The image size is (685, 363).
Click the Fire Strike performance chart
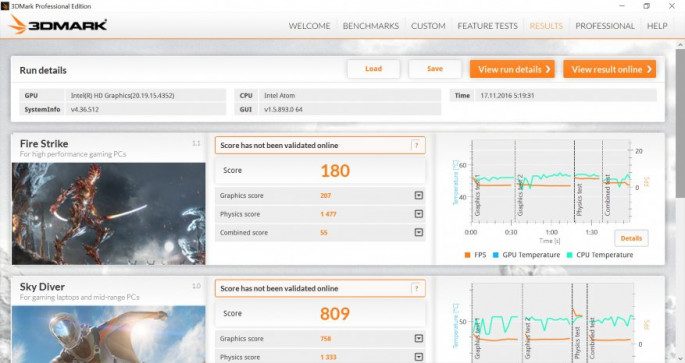coord(550,181)
